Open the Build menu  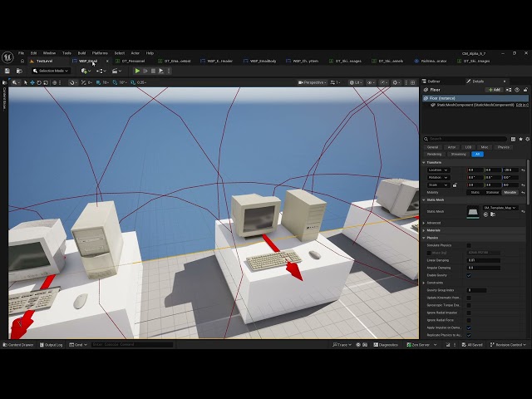(x=81, y=53)
